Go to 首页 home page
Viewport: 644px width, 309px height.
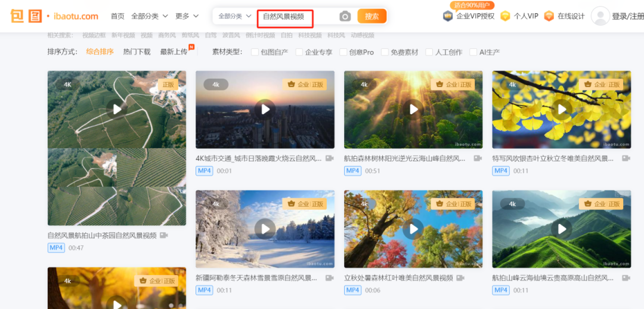point(117,17)
